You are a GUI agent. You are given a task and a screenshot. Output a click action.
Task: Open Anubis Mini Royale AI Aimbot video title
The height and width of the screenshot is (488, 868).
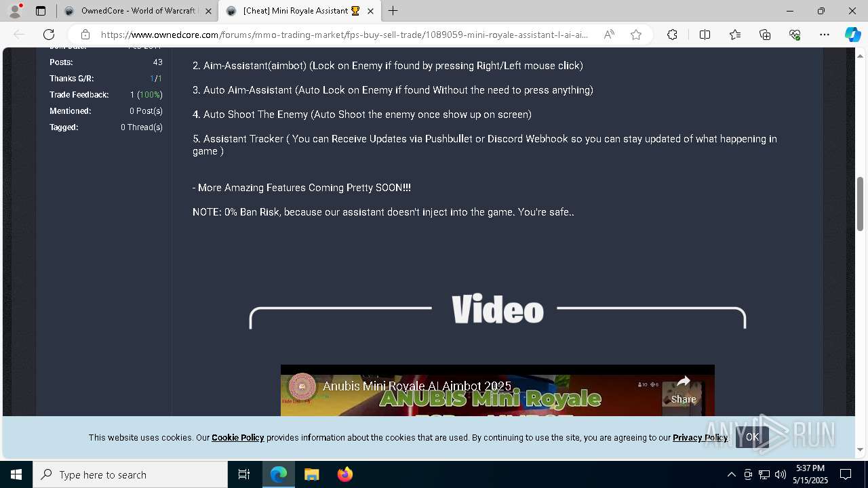417,386
